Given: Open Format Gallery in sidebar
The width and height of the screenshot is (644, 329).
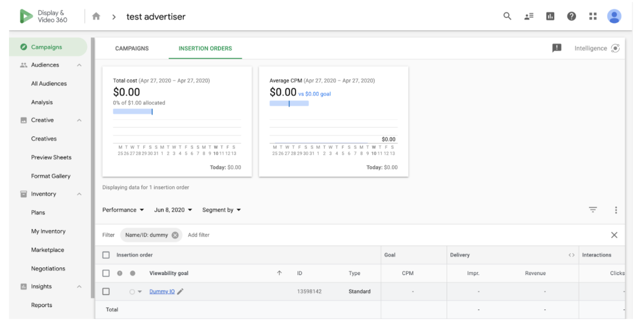Looking at the screenshot, I should 51,176.
